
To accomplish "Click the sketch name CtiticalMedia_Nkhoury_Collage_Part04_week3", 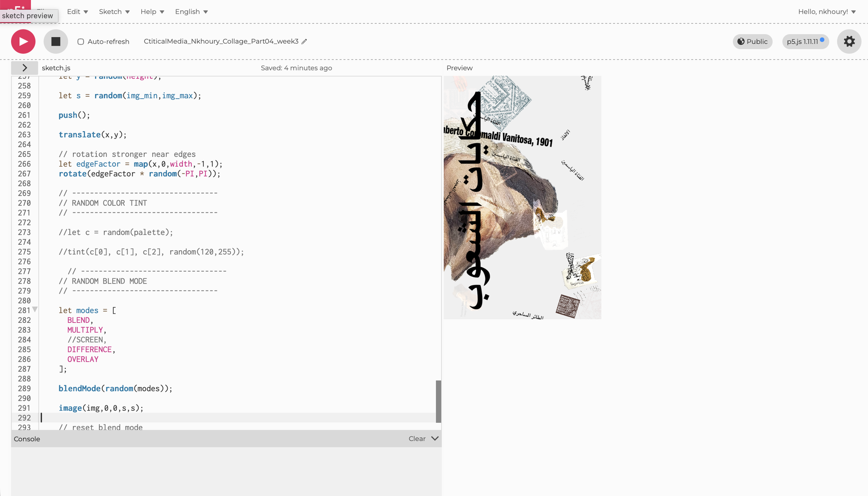I will (x=221, y=41).
